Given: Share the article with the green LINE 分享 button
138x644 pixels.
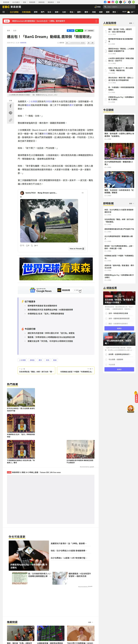Looking at the screenshot, I should pos(79,30).
